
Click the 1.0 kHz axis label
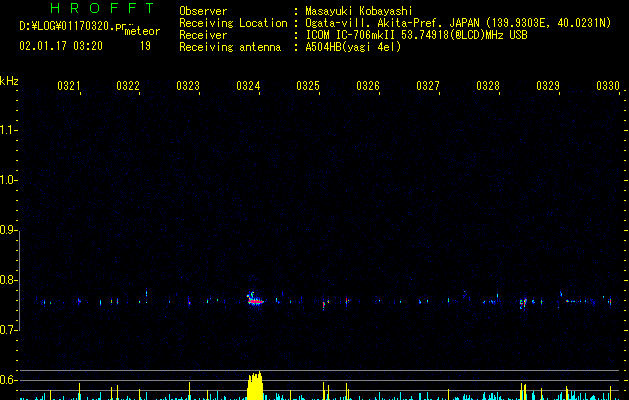(8, 180)
